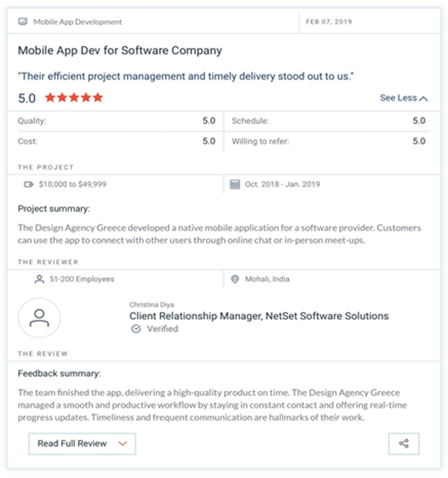Click the calendar icon beside project dates
The width and height of the screenshot is (448, 478).
click(235, 184)
